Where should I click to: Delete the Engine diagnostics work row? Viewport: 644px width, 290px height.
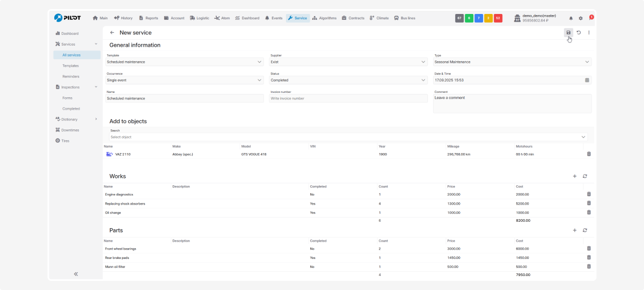[589, 194]
